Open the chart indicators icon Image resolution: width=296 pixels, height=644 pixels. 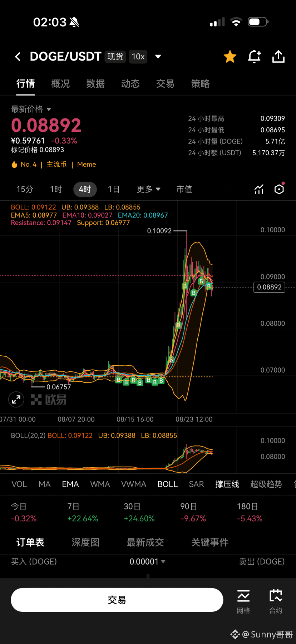259,189
